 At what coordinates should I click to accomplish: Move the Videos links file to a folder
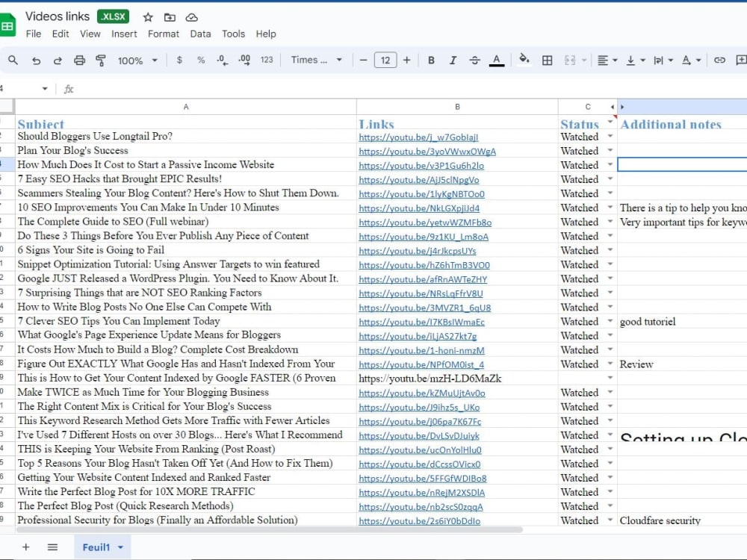tap(170, 16)
